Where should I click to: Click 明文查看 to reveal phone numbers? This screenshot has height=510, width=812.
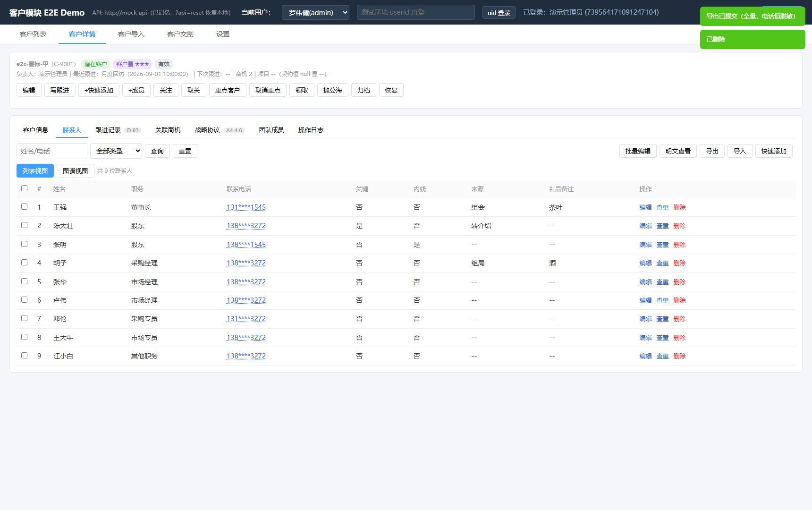coord(678,151)
